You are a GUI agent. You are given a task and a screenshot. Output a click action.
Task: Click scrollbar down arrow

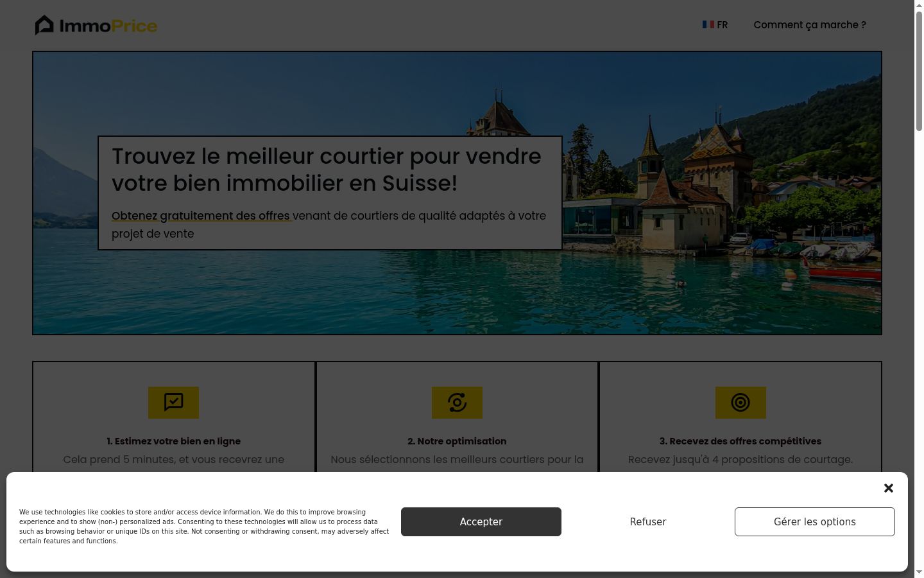tap(919, 573)
